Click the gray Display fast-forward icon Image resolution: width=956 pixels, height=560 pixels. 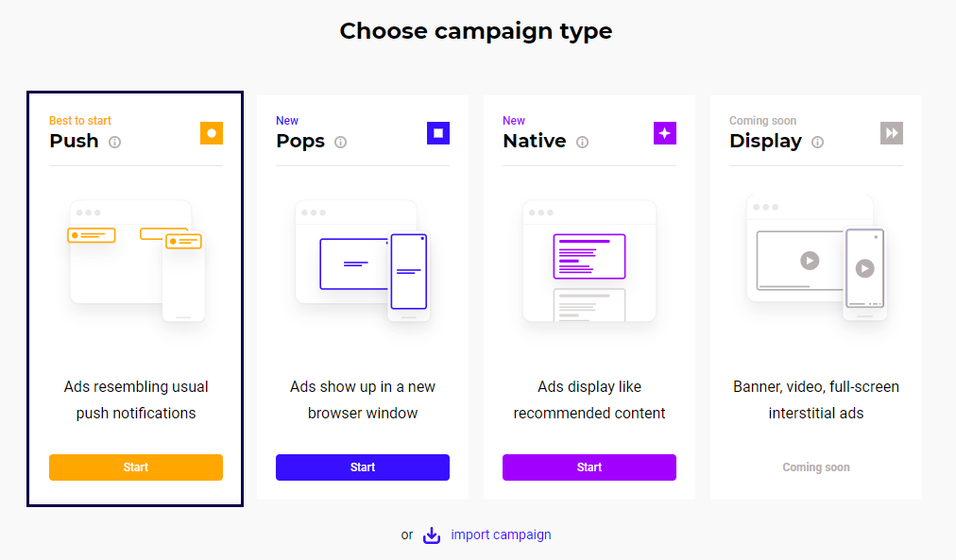[891, 133]
